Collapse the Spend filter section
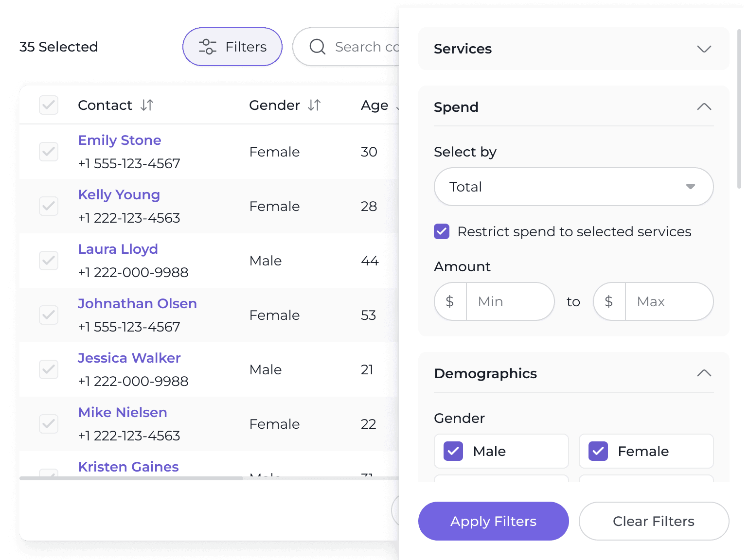The image size is (749, 560). (704, 107)
